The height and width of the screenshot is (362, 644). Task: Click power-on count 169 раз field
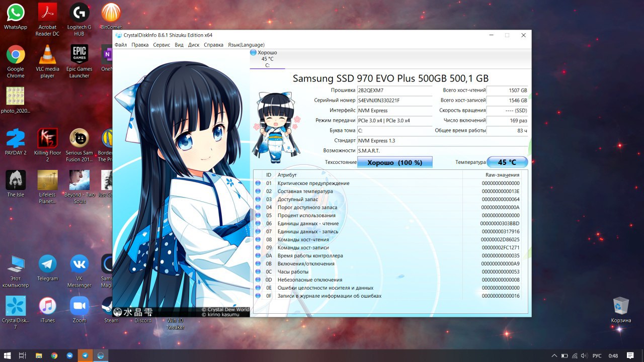point(508,121)
